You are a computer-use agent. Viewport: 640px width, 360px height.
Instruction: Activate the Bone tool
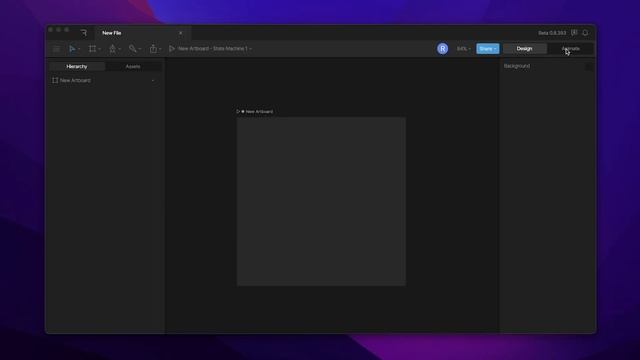132,49
